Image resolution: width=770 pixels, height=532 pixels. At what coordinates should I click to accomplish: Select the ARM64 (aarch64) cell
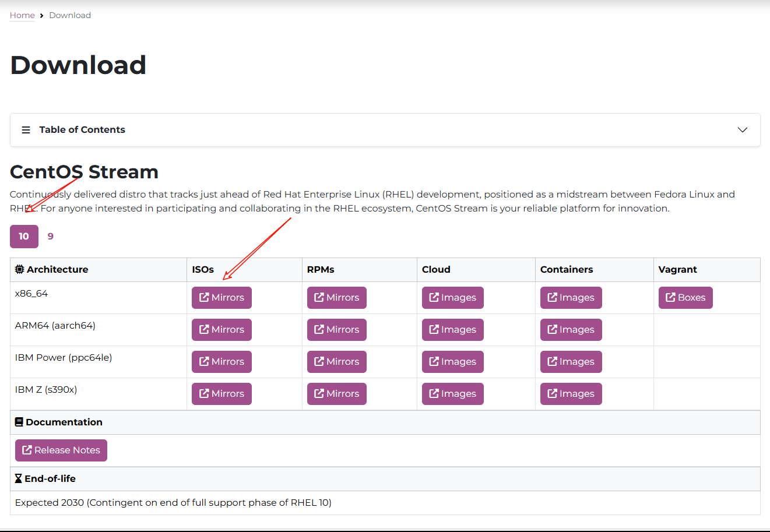point(99,330)
